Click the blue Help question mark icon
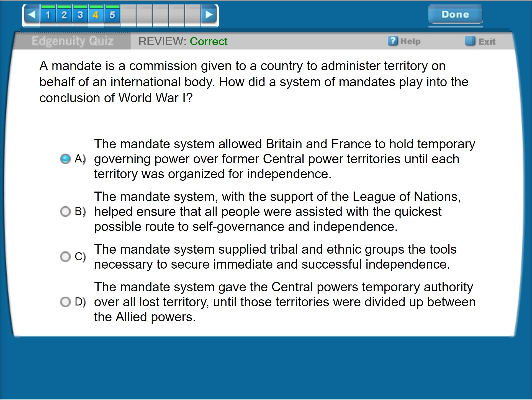Viewport: 532px width, 400px height. tap(392, 41)
